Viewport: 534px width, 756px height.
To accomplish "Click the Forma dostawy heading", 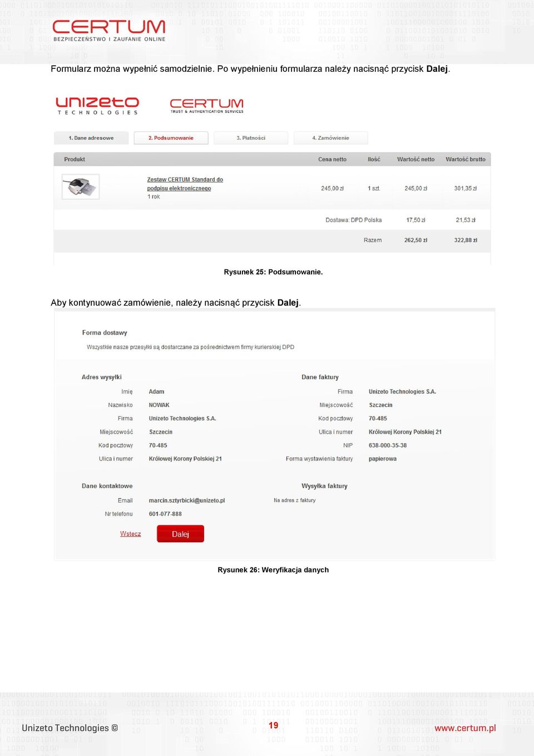I will [x=105, y=333].
